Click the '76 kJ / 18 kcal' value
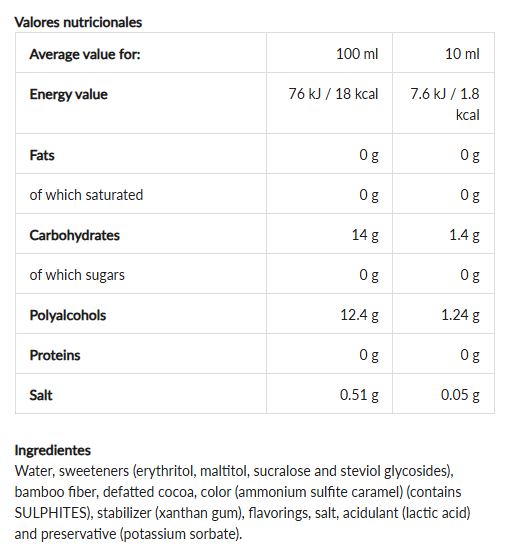Screen dimensions: 510x555 point(333,94)
